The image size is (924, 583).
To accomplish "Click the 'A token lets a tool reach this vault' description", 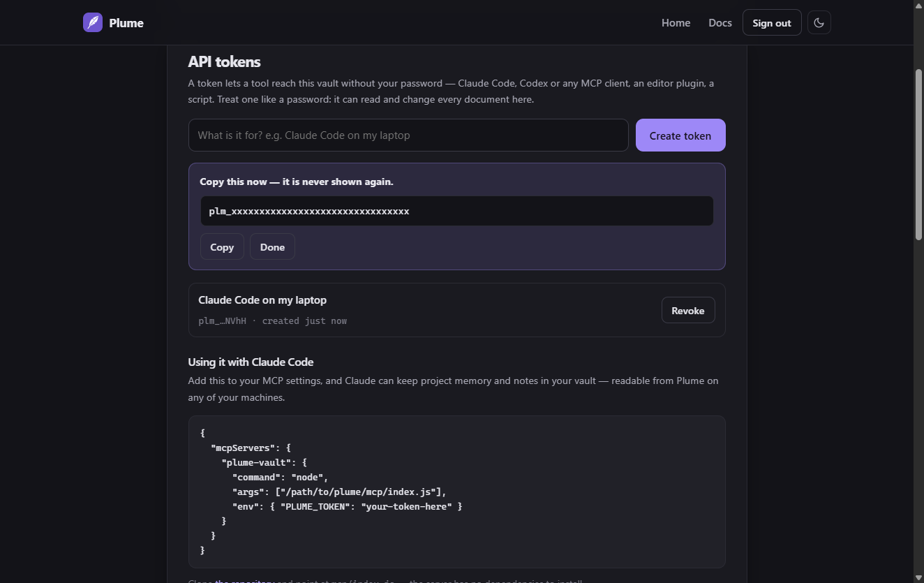I will click(451, 91).
